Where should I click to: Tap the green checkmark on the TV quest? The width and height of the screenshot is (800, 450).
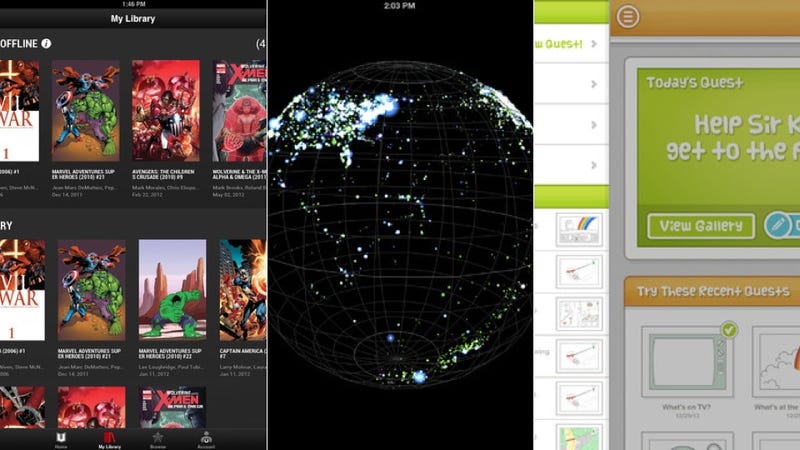[x=729, y=330]
